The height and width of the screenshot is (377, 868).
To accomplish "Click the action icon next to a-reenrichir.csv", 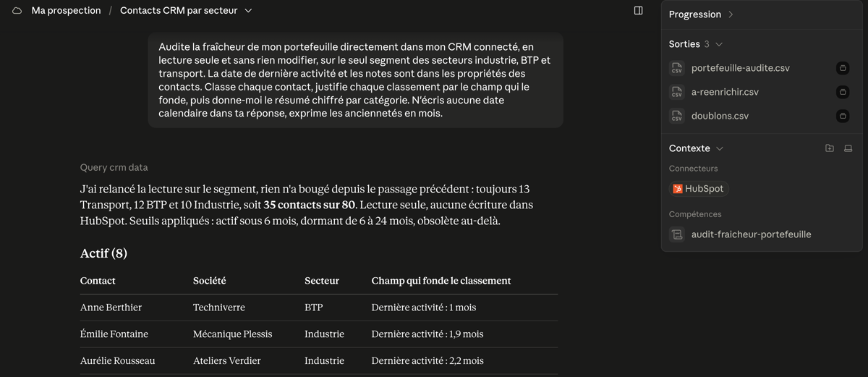I will [x=843, y=92].
